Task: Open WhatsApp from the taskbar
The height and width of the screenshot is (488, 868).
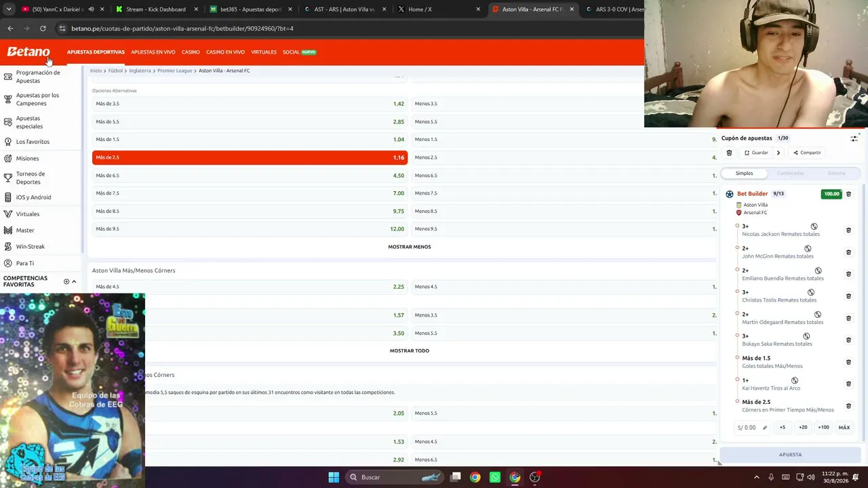Action: (x=495, y=477)
